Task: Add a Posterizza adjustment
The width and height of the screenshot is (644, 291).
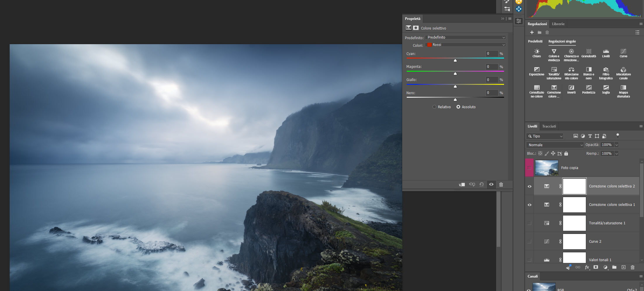Action: [588, 89]
